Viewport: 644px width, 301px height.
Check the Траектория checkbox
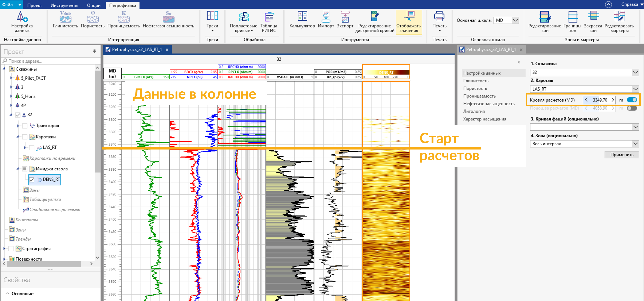25,126
